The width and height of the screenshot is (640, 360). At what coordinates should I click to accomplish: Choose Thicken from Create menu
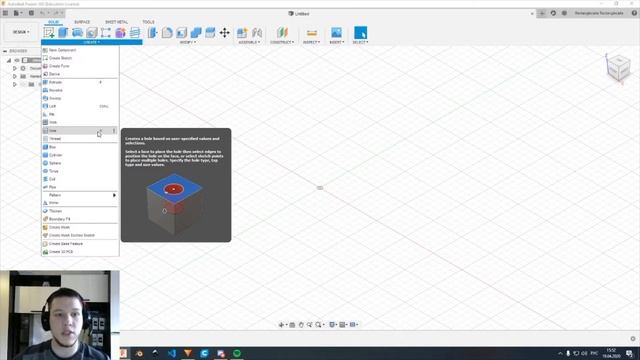pyautogui.click(x=80, y=211)
